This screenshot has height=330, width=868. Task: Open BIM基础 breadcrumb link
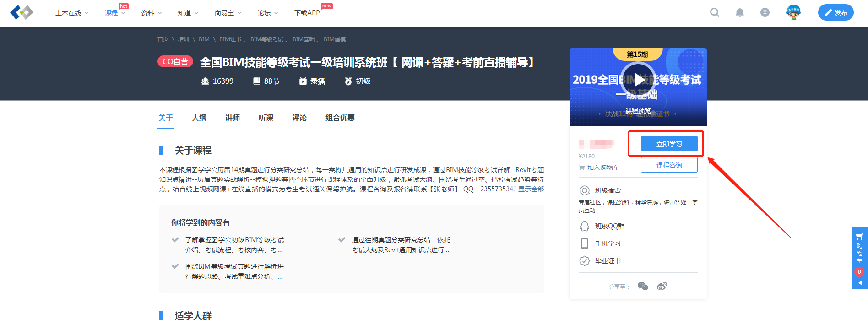click(304, 39)
